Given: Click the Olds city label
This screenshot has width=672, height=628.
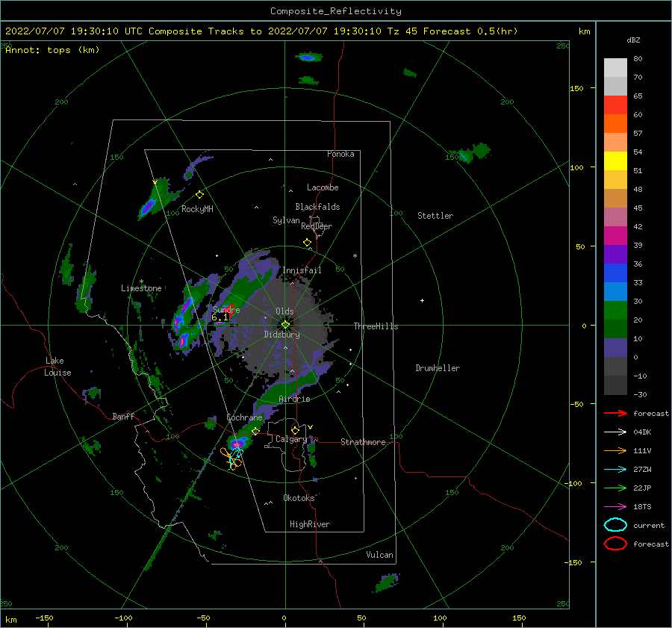Looking at the screenshot, I should click(284, 311).
